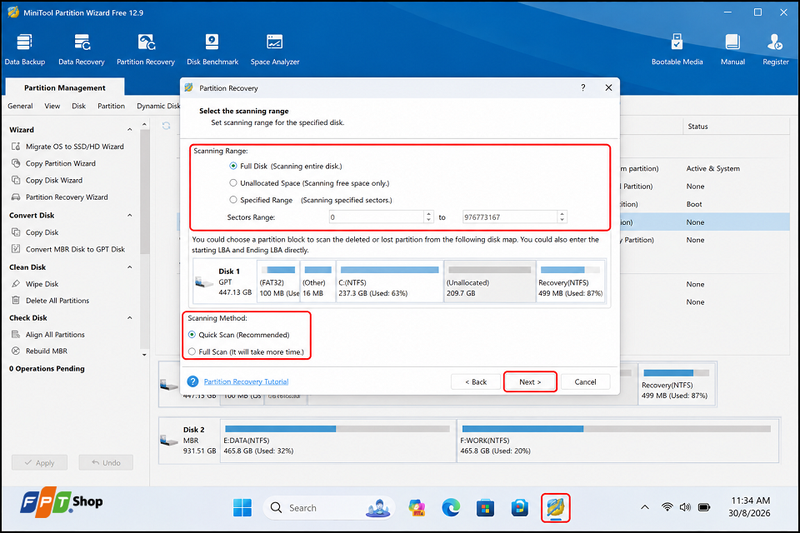Choose Delete All Partitions
This screenshot has height=533, width=800.
51,300
